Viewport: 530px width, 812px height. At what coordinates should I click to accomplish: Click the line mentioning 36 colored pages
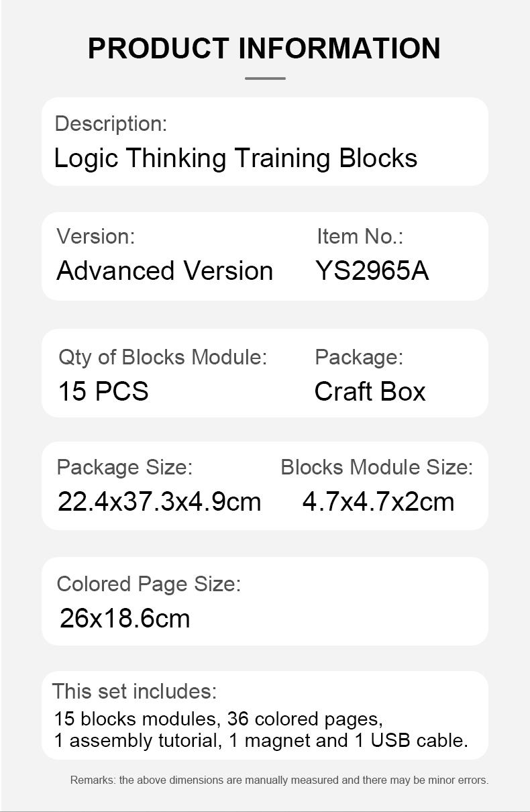(219, 719)
